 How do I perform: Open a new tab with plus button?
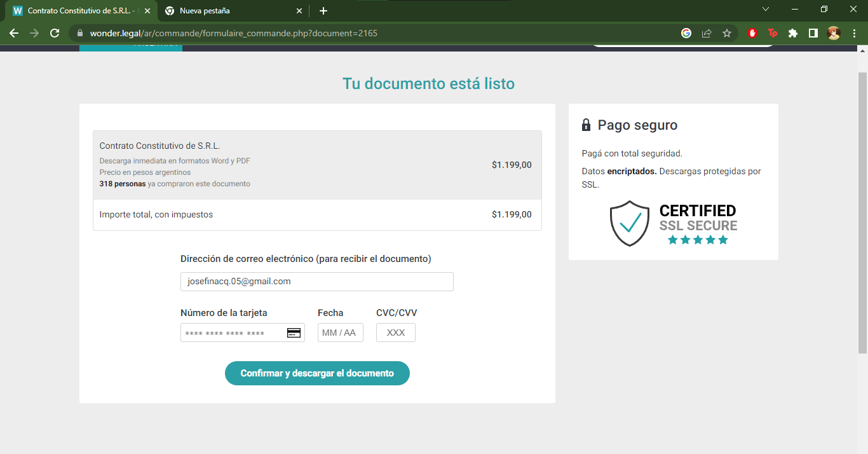[323, 11]
